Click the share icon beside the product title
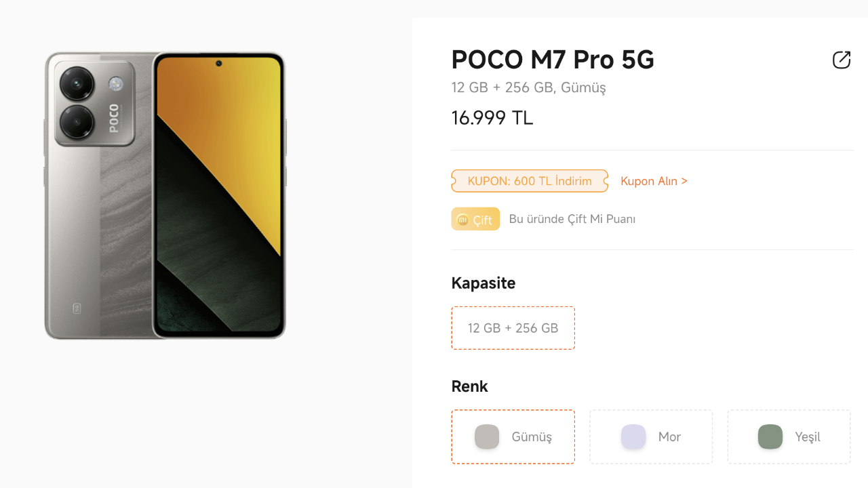 841,60
